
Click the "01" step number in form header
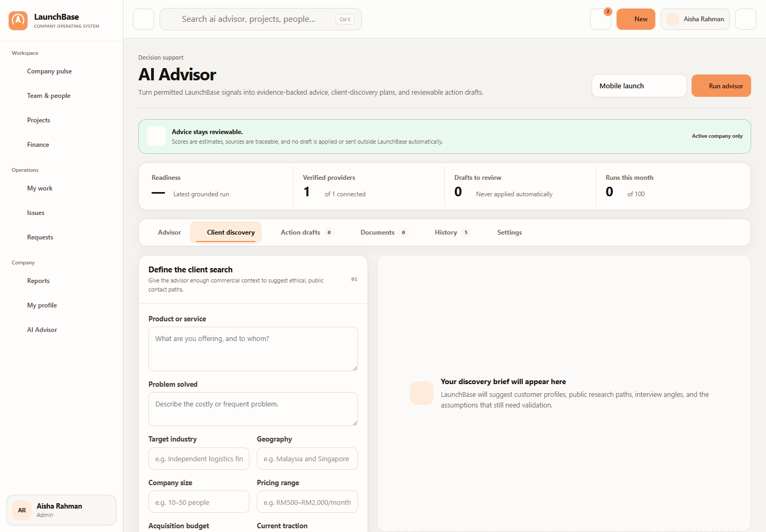pos(354,279)
